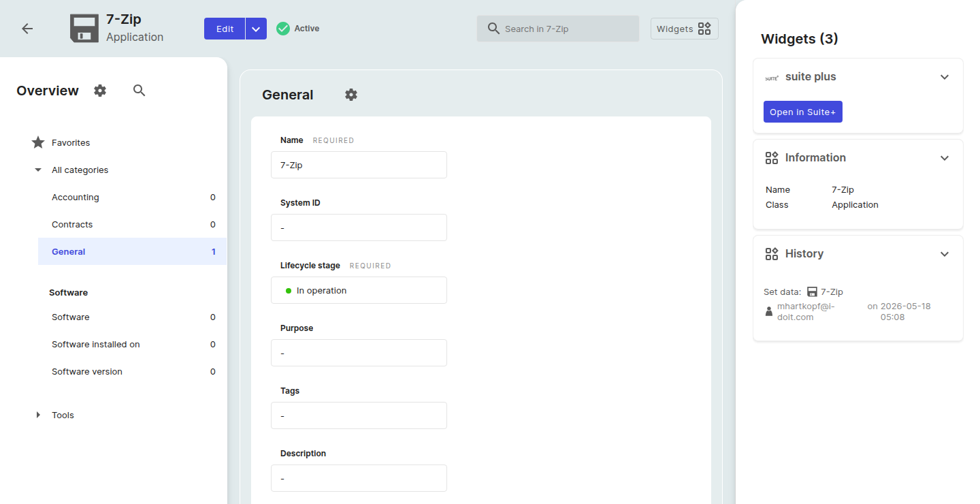Open the Edit button dropdown arrow
The height and width of the screenshot is (504, 980).
pos(256,29)
